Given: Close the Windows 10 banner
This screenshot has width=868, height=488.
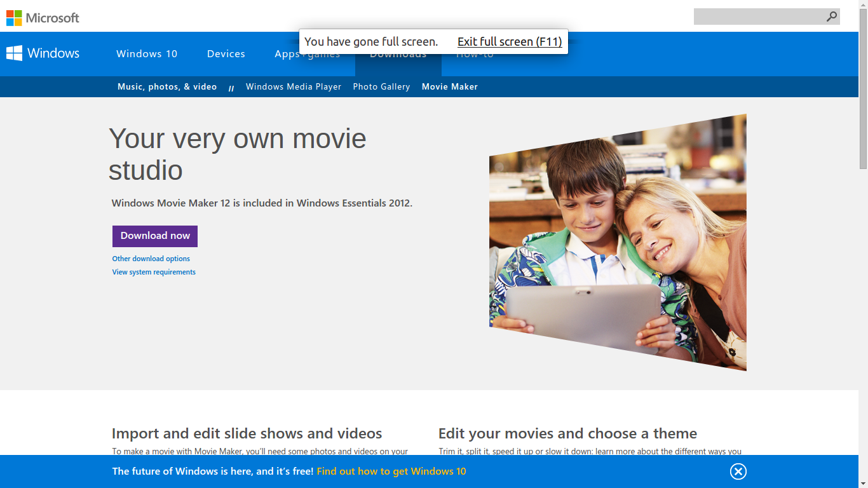Looking at the screenshot, I should [x=738, y=471].
